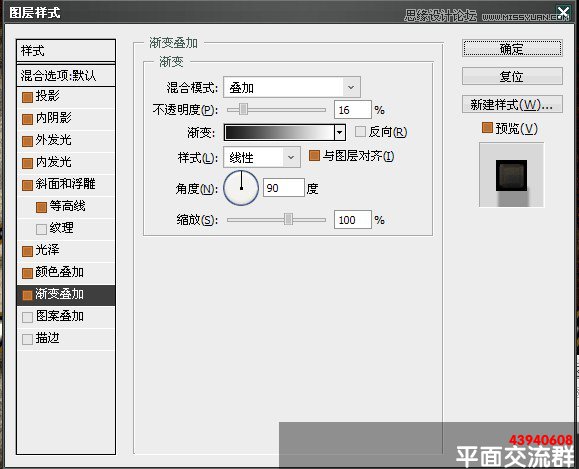Open the 外发光 settings row
This screenshot has height=469, width=579.
click(66, 141)
